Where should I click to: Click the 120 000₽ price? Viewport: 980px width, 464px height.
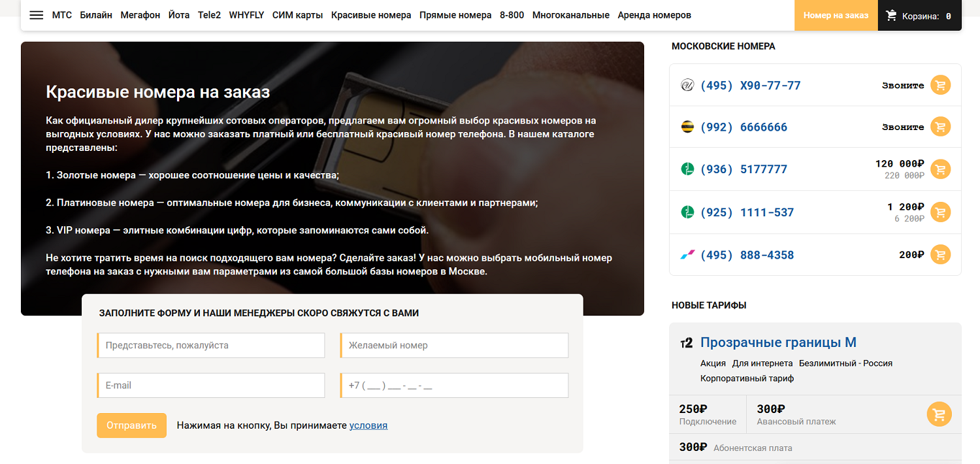pyautogui.click(x=900, y=163)
